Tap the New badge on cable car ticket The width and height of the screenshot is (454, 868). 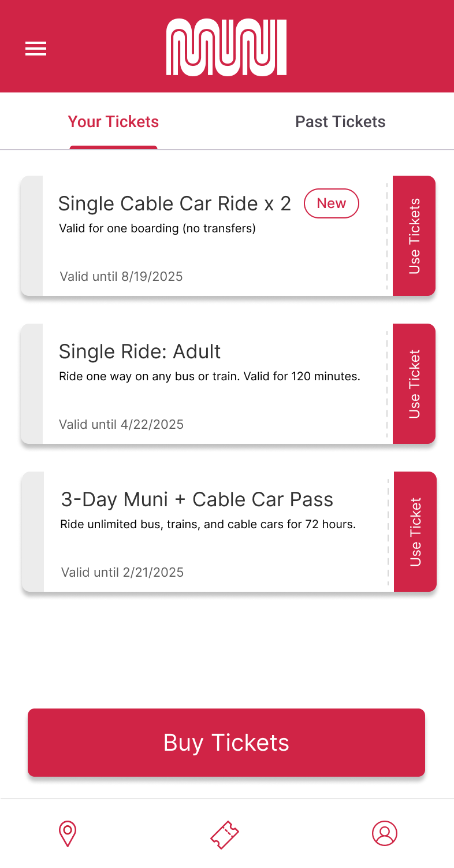tap(332, 203)
